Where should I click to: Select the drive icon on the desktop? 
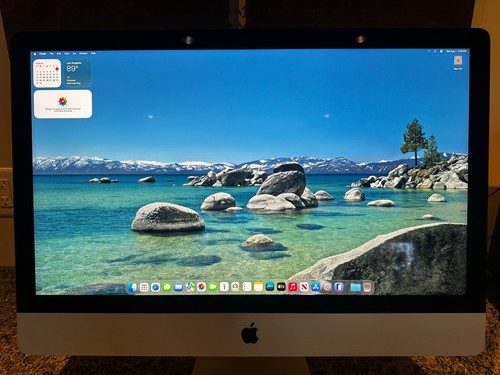458,61
